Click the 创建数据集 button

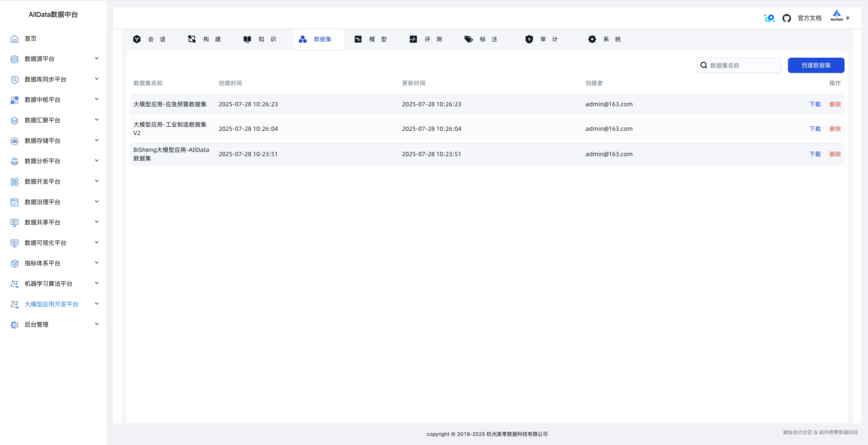coord(816,65)
